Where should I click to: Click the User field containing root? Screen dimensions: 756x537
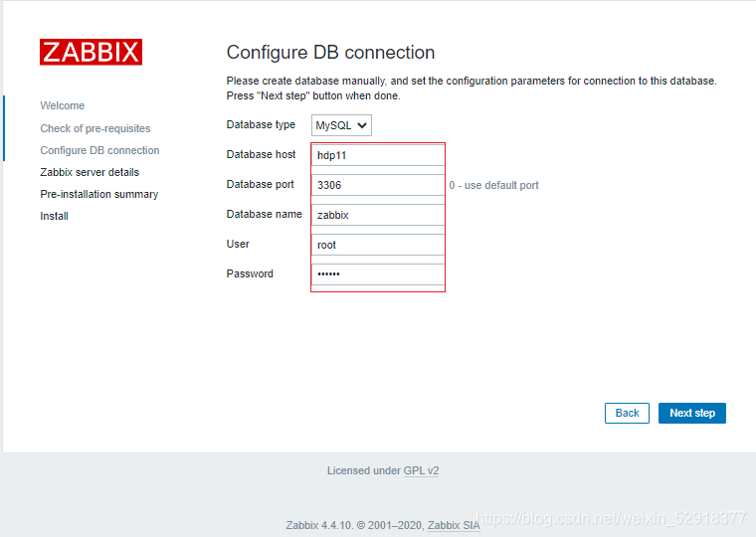pyautogui.click(x=378, y=245)
